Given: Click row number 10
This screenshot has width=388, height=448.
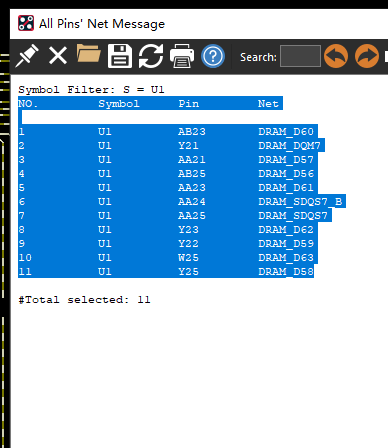Looking at the screenshot, I should coord(25,258).
